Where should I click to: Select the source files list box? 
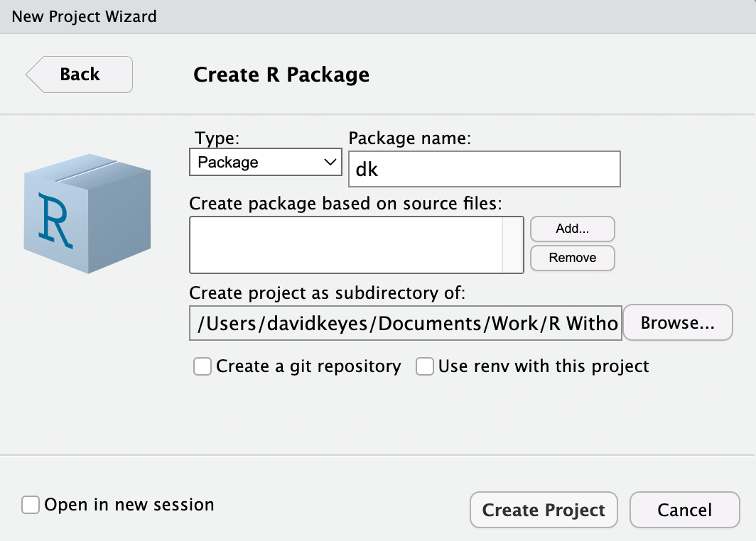coord(355,244)
